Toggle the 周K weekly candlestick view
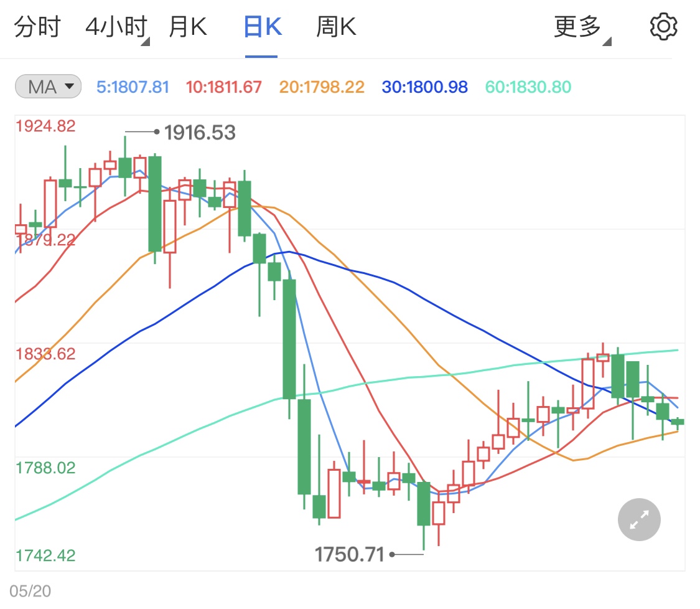Image resolution: width=700 pixels, height=609 pixels. (x=335, y=26)
